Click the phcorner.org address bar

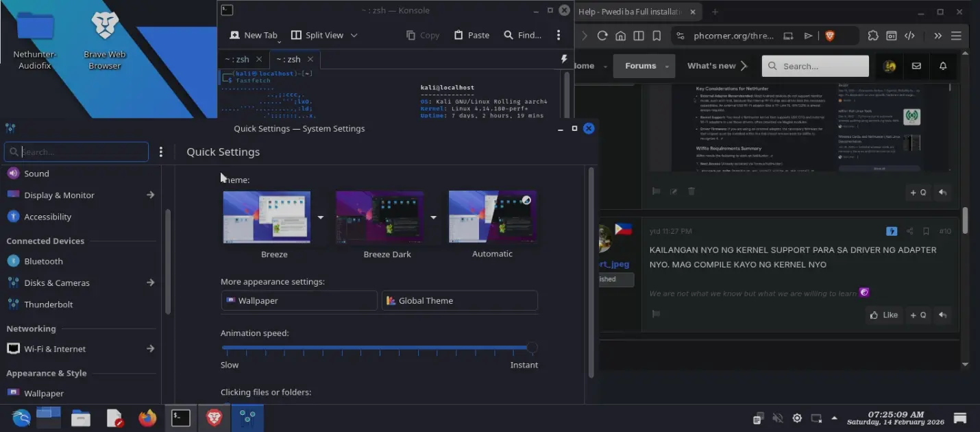(x=733, y=36)
